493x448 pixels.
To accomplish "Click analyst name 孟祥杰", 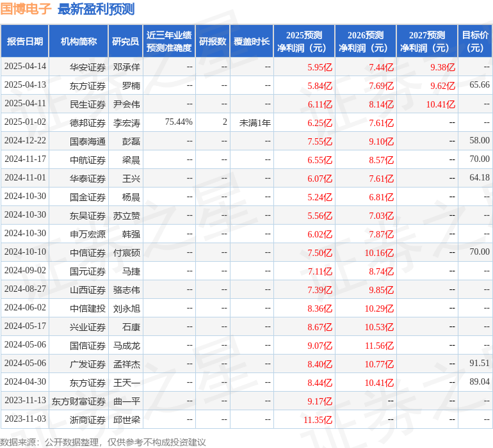I will pos(127,364).
